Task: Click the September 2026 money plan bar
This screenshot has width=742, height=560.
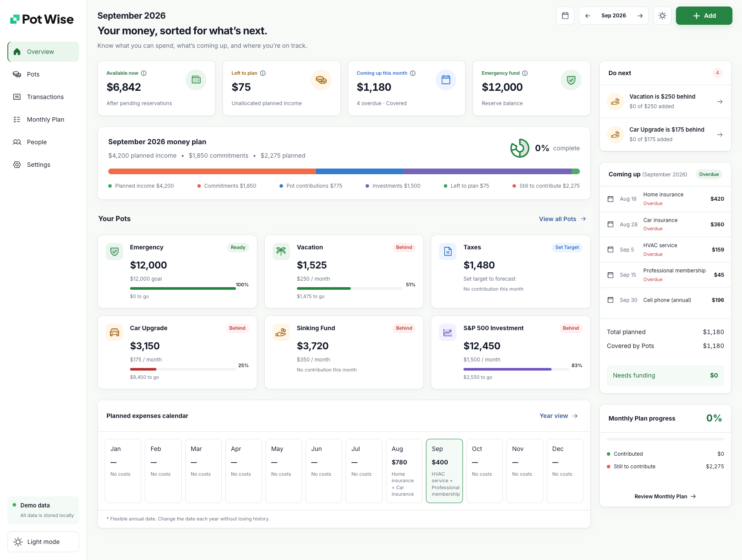Action: [344, 172]
